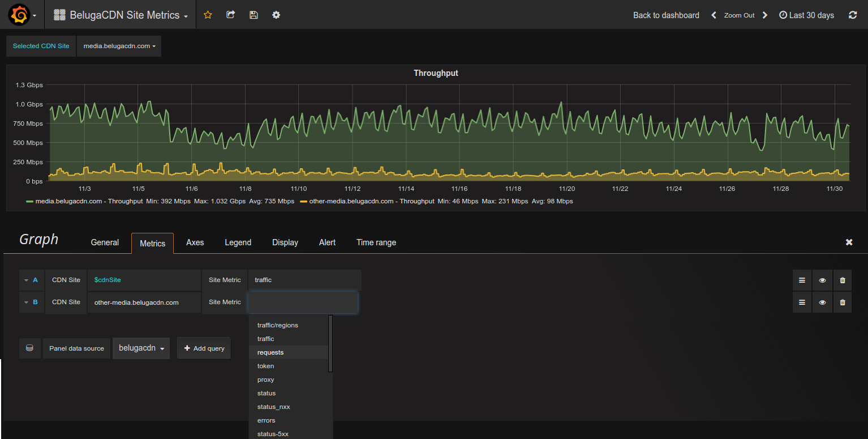Star this dashboard as favorite
Screen dimensions: 868x439
point(208,15)
